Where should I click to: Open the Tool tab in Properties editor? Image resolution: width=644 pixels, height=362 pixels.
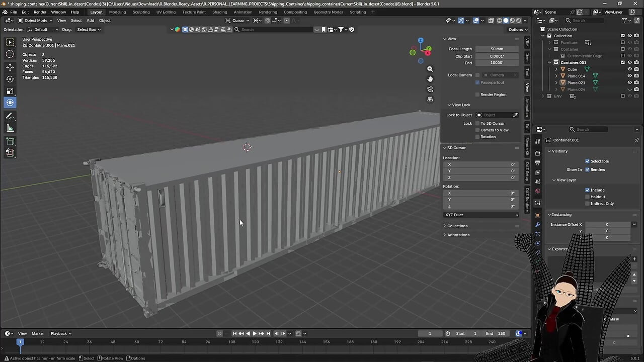point(538,141)
